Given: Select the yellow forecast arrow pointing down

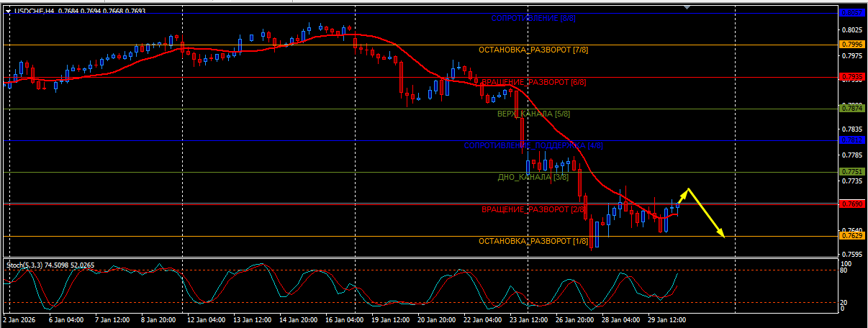Looking at the screenshot, I should [706, 212].
